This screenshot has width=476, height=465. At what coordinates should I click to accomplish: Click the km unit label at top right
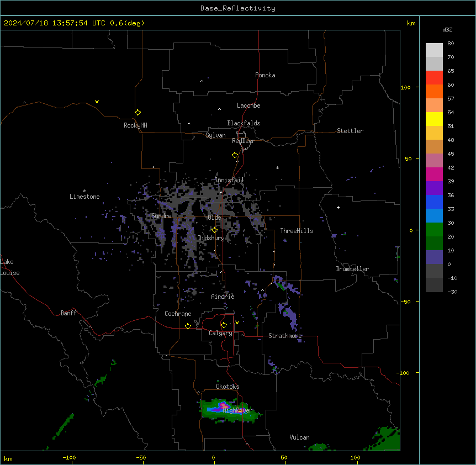click(x=411, y=23)
